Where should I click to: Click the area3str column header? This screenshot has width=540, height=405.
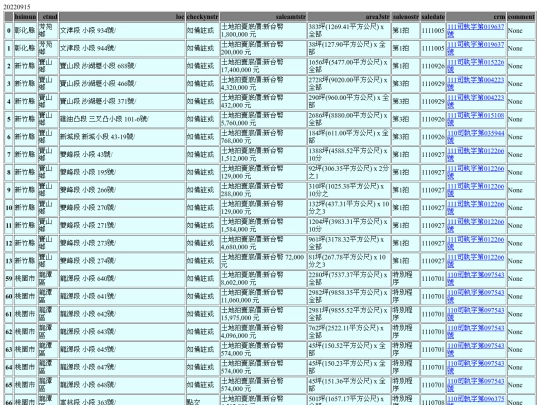(349, 17)
